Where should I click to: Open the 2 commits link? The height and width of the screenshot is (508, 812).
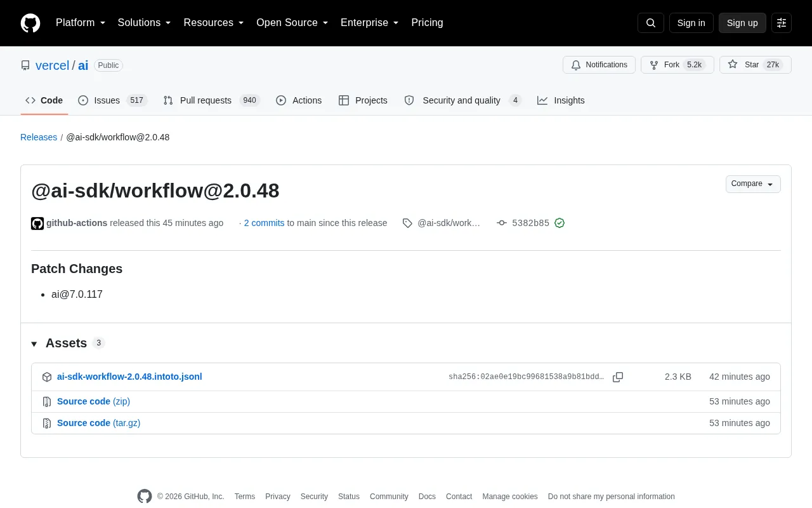264,223
